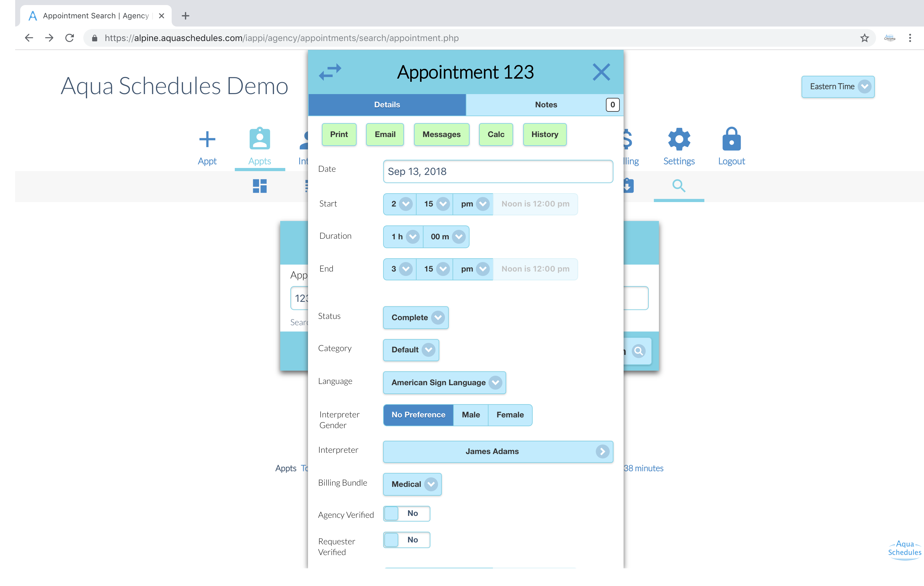Reload the page
This screenshot has height=586, width=924.
coord(69,38)
